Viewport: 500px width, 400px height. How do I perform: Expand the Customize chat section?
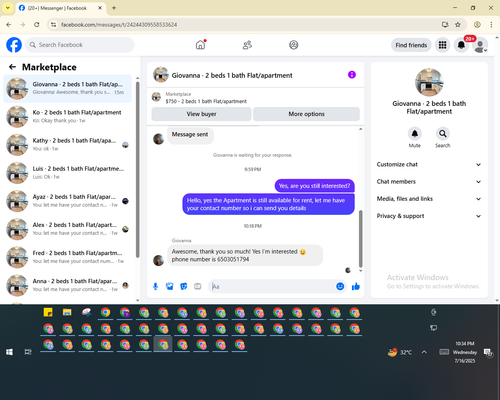pos(429,164)
